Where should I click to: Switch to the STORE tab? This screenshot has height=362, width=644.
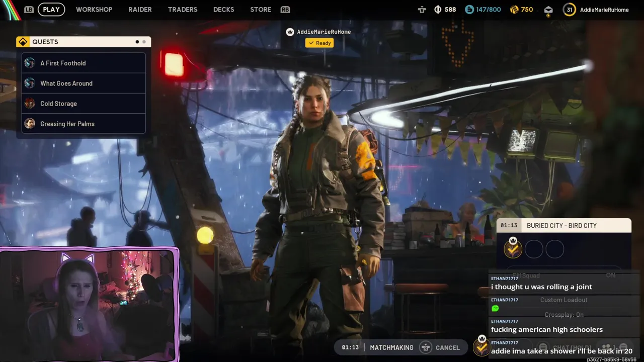[261, 10]
